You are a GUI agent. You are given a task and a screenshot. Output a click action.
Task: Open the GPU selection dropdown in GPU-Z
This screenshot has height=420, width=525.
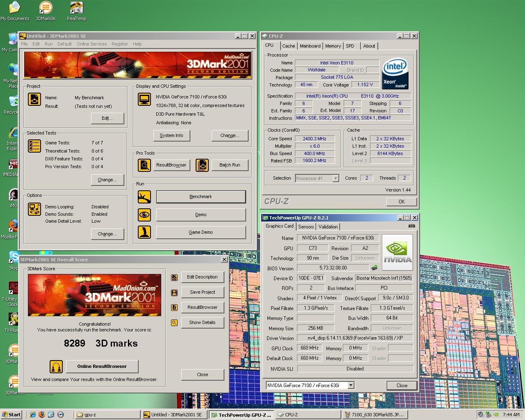pos(351,385)
